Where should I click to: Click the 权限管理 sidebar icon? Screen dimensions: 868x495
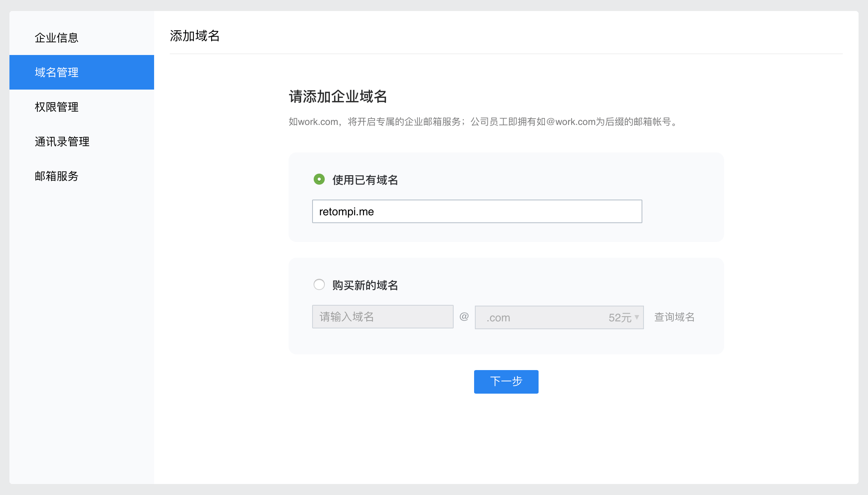[x=57, y=106]
